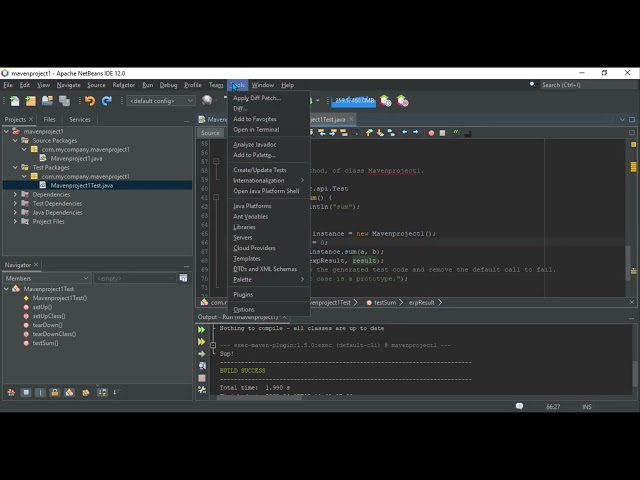Click the search magnifier icon by Search box
Image resolution: width=640 pixels, height=480 pixels.
[x=533, y=85]
